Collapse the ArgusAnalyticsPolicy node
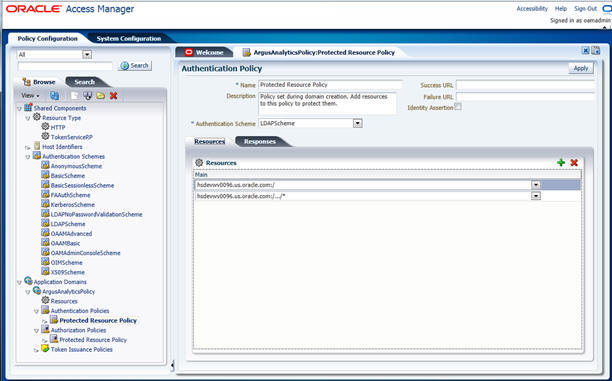Image resolution: width=612 pixels, height=381 pixels. pyautogui.click(x=28, y=292)
